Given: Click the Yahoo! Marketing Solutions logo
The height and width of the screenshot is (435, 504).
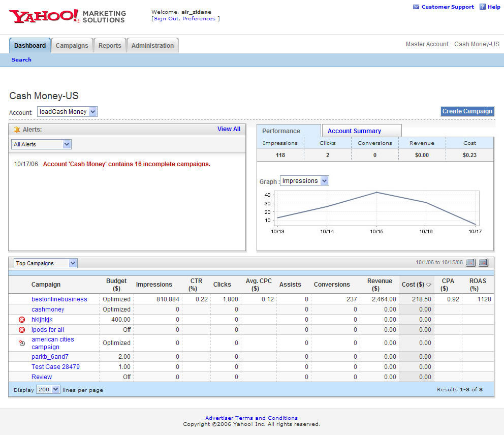Looking at the screenshot, I should pyautogui.click(x=68, y=16).
